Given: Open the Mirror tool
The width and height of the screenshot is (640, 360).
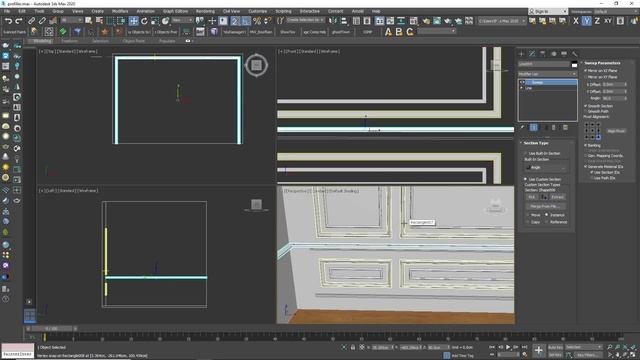Looking at the screenshot, I should [333, 21].
